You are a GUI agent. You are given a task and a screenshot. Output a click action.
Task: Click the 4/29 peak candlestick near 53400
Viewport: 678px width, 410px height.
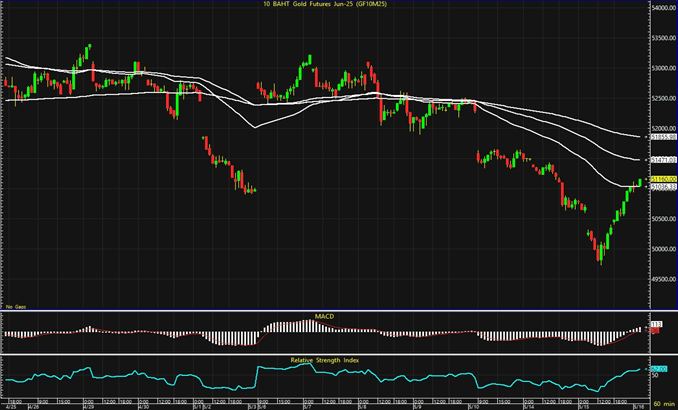click(90, 49)
